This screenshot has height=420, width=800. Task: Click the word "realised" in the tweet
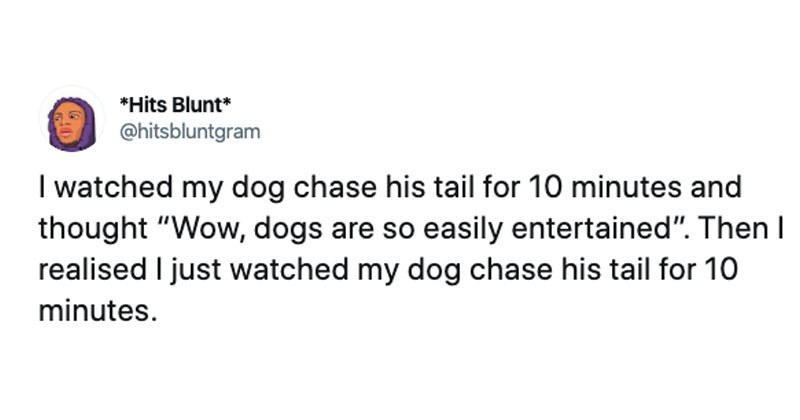92,269
